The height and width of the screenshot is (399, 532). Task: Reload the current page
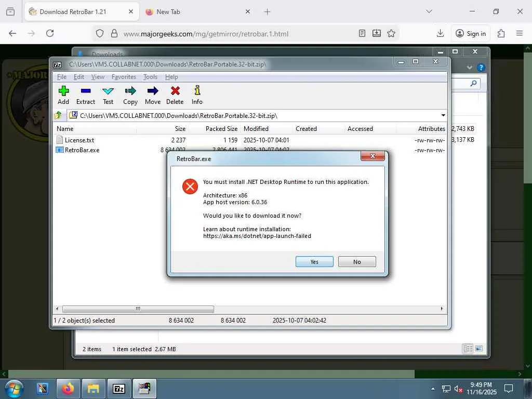pyautogui.click(x=50, y=33)
